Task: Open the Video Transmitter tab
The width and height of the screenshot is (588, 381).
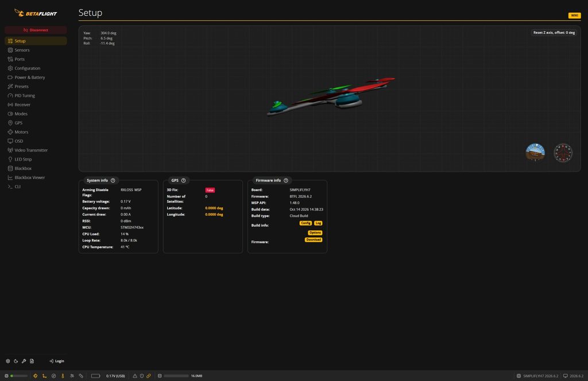Action: click(36, 150)
